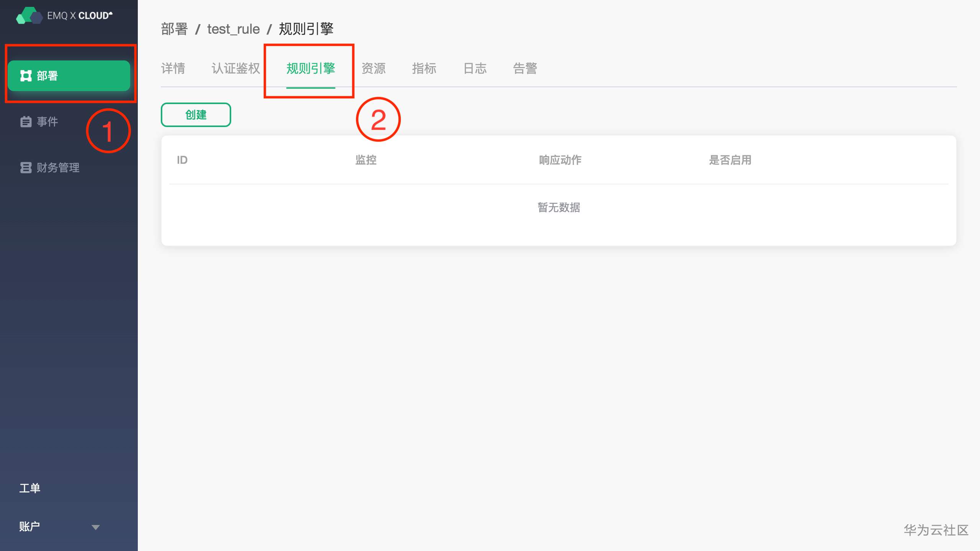Click the EMQ X Cloud logo
This screenshot has width=980, height=551.
(64, 15)
